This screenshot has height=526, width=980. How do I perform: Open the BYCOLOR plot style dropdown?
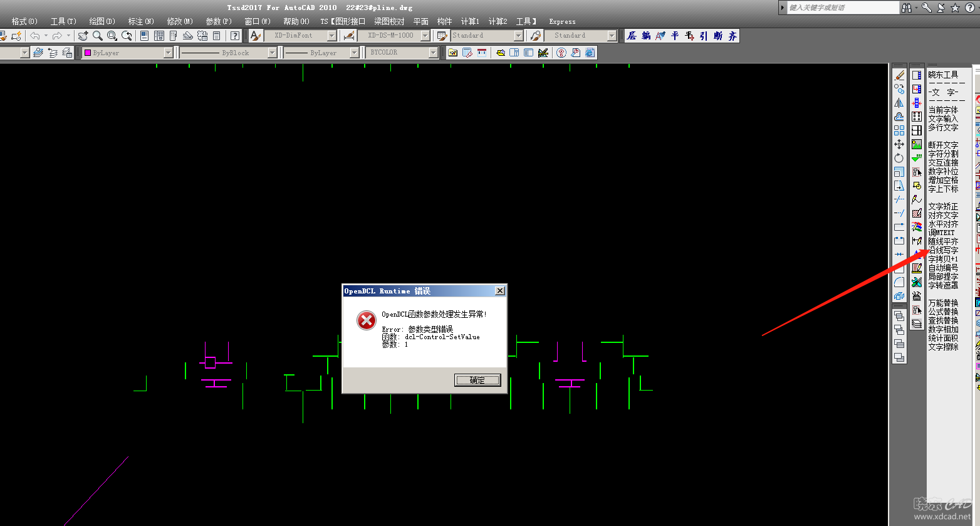pos(433,53)
